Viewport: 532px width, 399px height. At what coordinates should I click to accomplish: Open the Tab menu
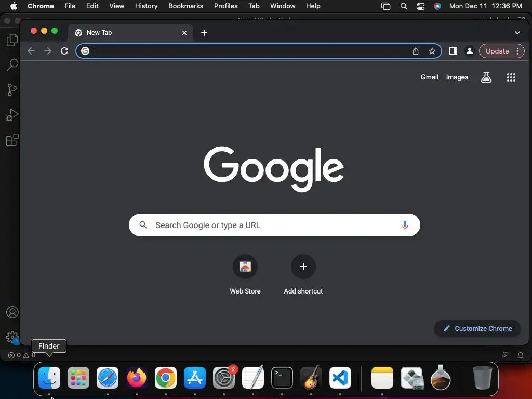pyautogui.click(x=254, y=6)
